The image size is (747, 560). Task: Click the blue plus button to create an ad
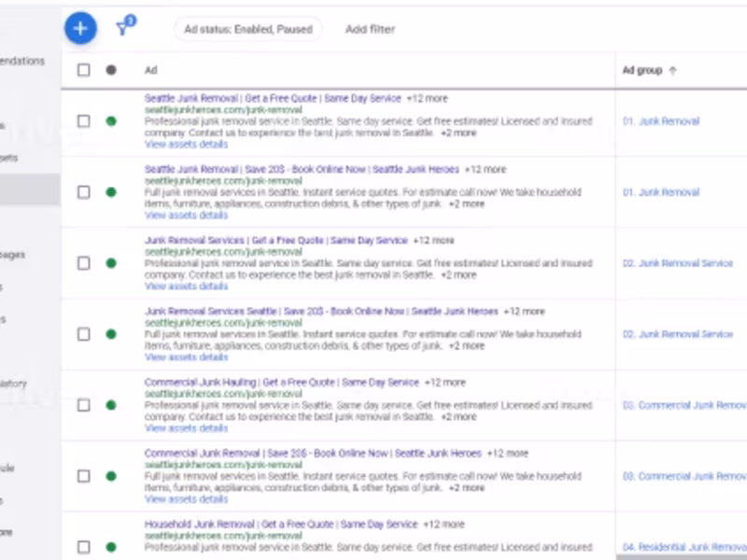click(x=81, y=28)
